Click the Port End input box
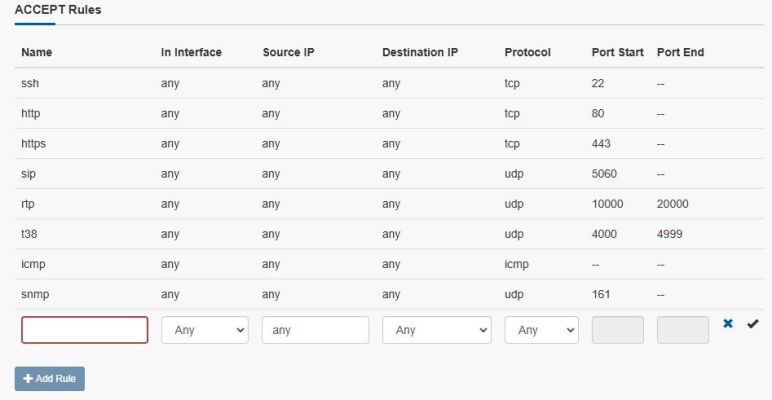The width and height of the screenshot is (772, 400). (x=683, y=330)
